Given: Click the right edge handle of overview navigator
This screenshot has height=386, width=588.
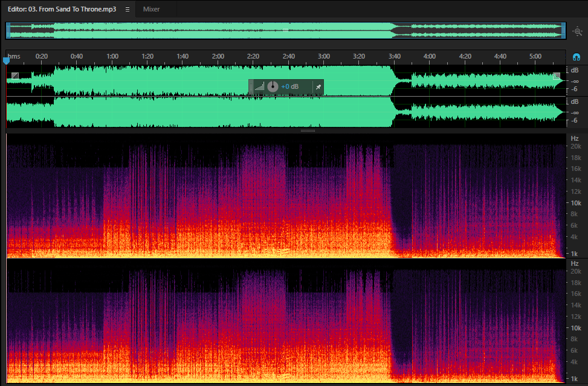Looking at the screenshot, I should pyautogui.click(x=563, y=30).
